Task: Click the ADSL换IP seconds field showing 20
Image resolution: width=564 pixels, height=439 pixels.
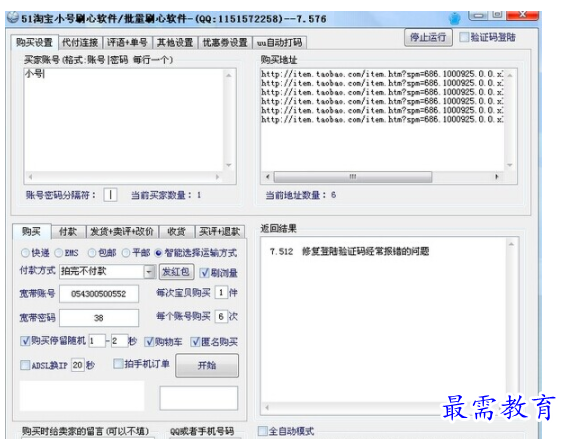Action: click(x=78, y=365)
